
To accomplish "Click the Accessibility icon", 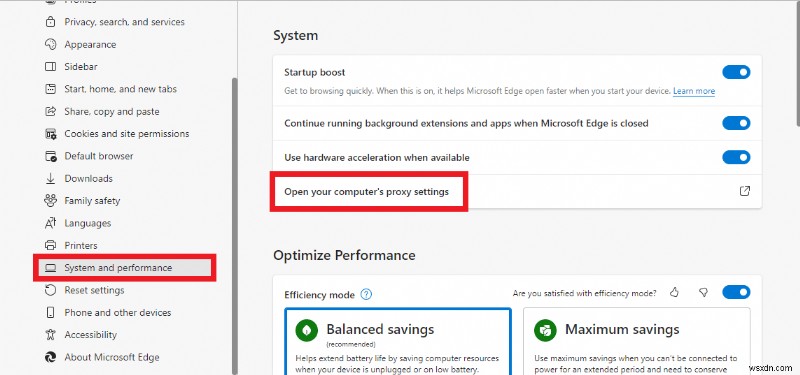I will click(x=51, y=335).
